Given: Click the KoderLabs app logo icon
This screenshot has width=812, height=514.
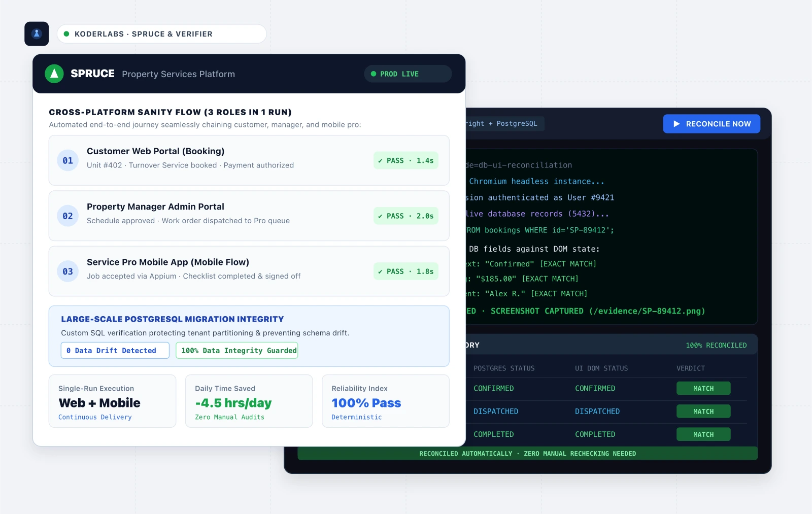Looking at the screenshot, I should click(x=37, y=34).
